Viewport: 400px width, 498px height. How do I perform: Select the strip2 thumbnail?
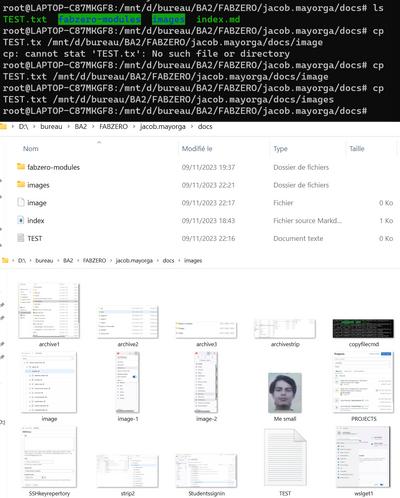coord(128,471)
